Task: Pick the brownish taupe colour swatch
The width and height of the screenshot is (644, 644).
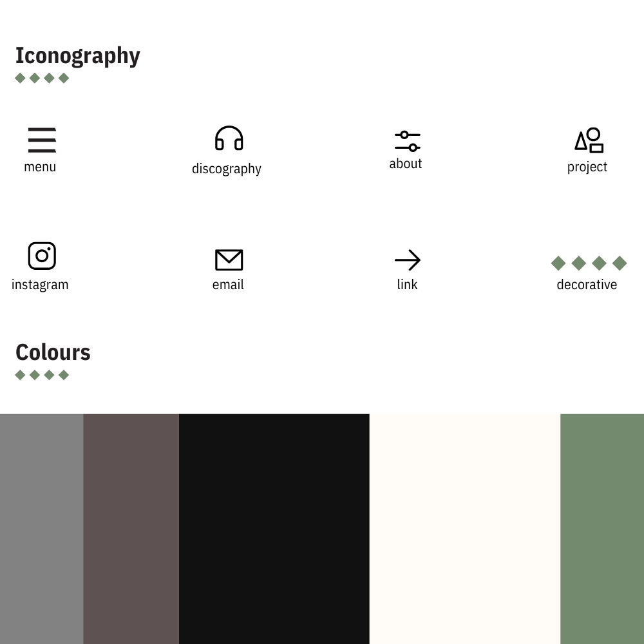Action: click(131, 529)
